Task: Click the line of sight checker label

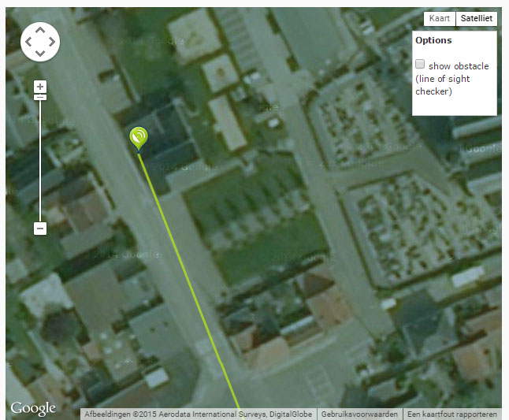Action: [x=443, y=85]
